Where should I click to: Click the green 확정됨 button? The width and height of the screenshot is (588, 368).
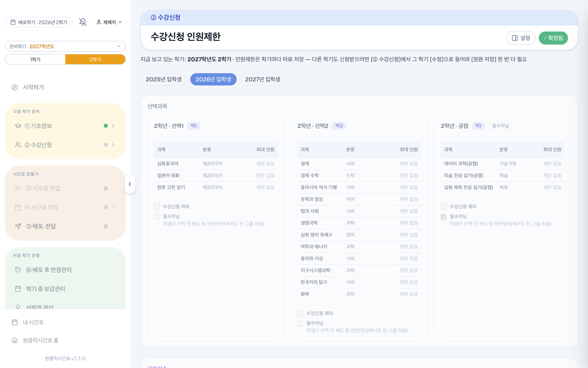(553, 38)
